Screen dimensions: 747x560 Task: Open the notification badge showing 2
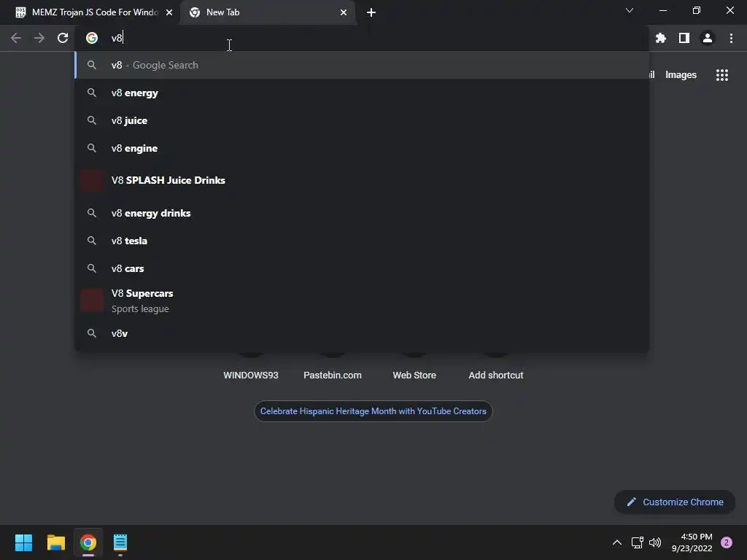click(727, 542)
